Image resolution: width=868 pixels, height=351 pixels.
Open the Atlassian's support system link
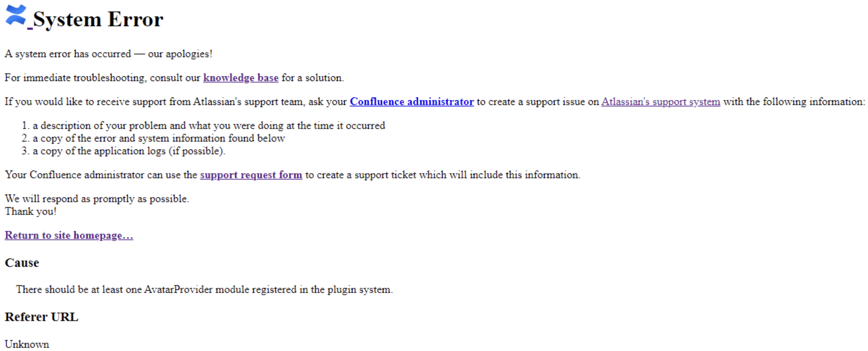coord(660,102)
